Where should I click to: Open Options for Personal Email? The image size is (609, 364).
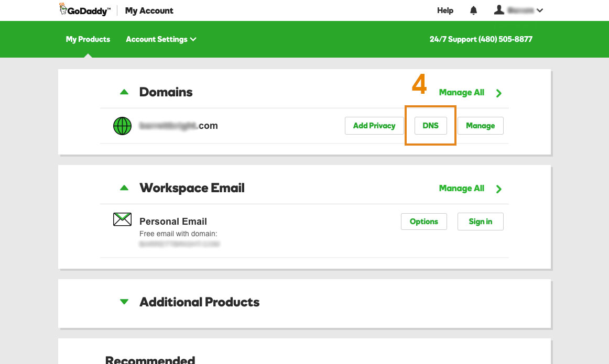click(424, 222)
